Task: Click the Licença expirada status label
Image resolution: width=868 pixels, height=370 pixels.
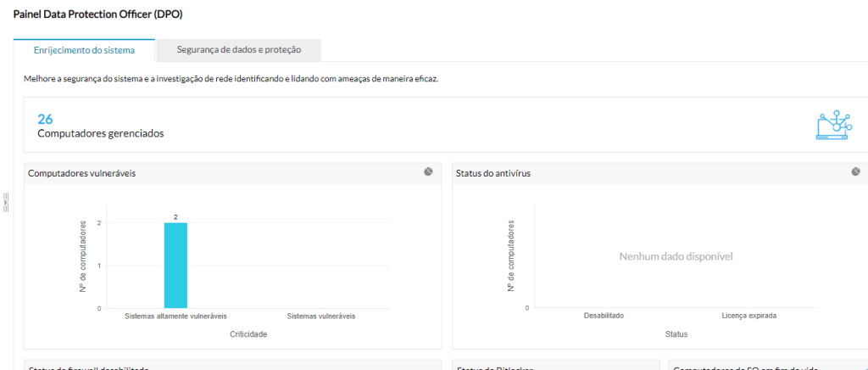Action: pos(748,316)
